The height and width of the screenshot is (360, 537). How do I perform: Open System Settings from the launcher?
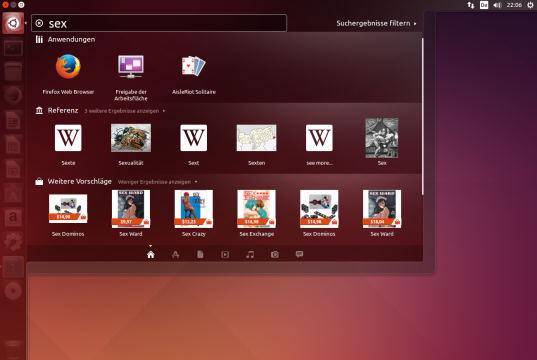[x=13, y=242]
